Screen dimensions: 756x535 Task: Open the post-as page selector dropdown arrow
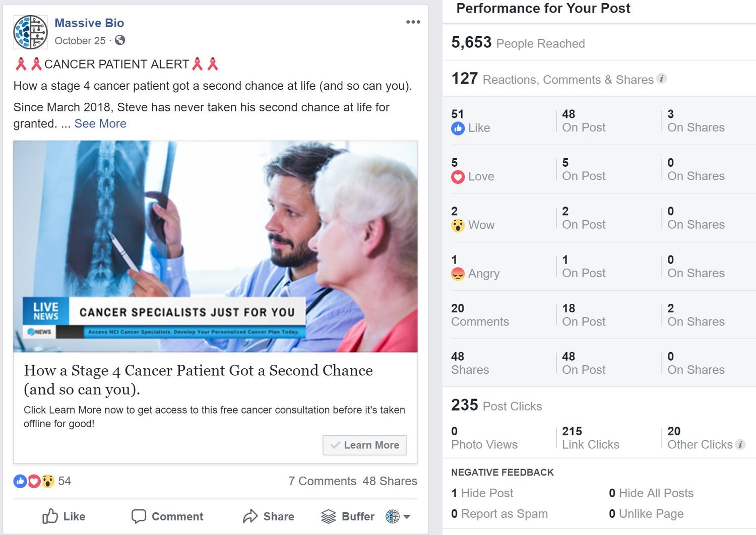(x=407, y=516)
